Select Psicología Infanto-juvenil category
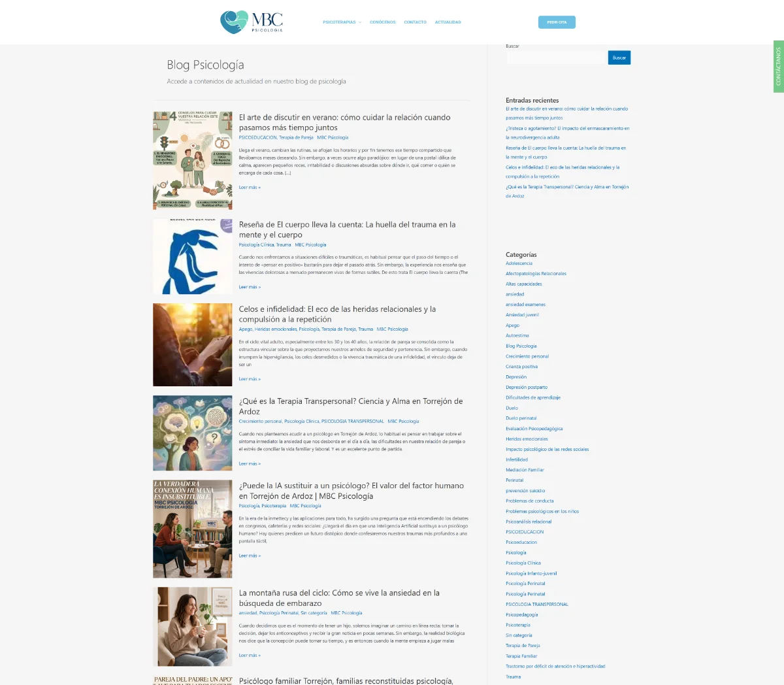 pyautogui.click(x=531, y=574)
